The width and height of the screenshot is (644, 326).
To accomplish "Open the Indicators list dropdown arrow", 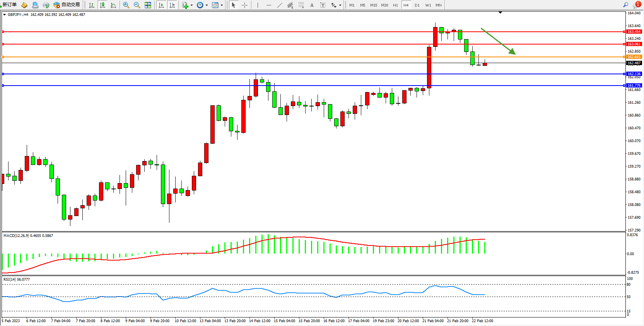I will (x=191, y=5).
